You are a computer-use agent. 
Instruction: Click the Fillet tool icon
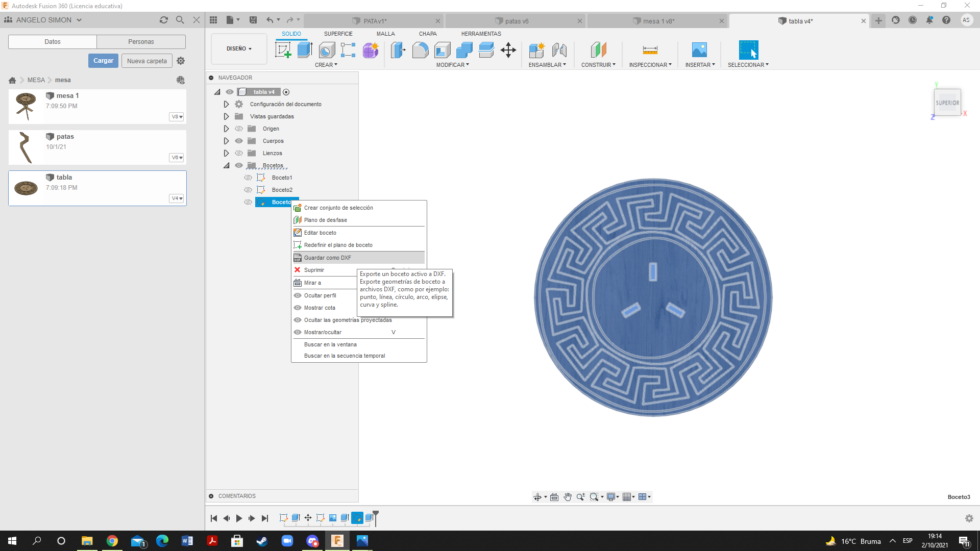(x=420, y=50)
